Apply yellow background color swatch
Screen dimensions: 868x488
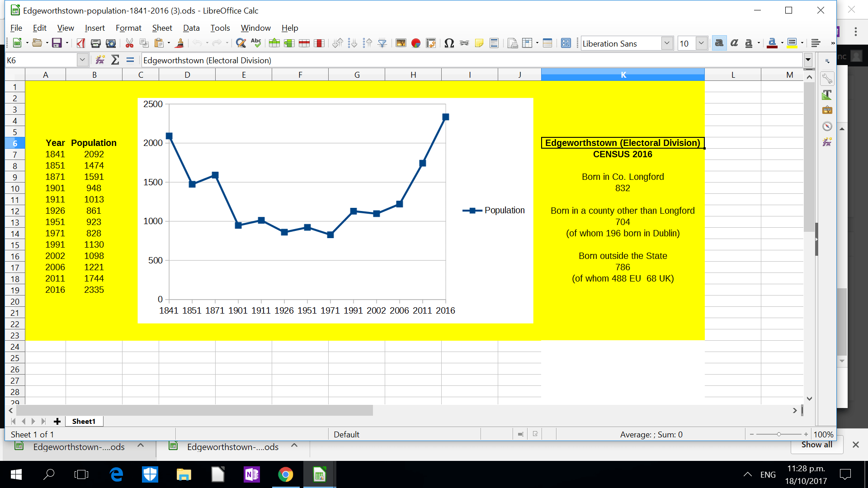792,43
